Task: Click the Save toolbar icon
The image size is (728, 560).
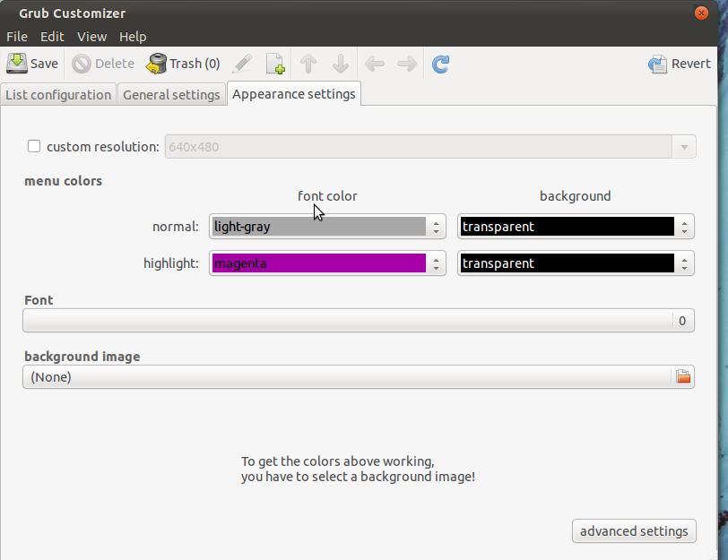Action: (17, 64)
